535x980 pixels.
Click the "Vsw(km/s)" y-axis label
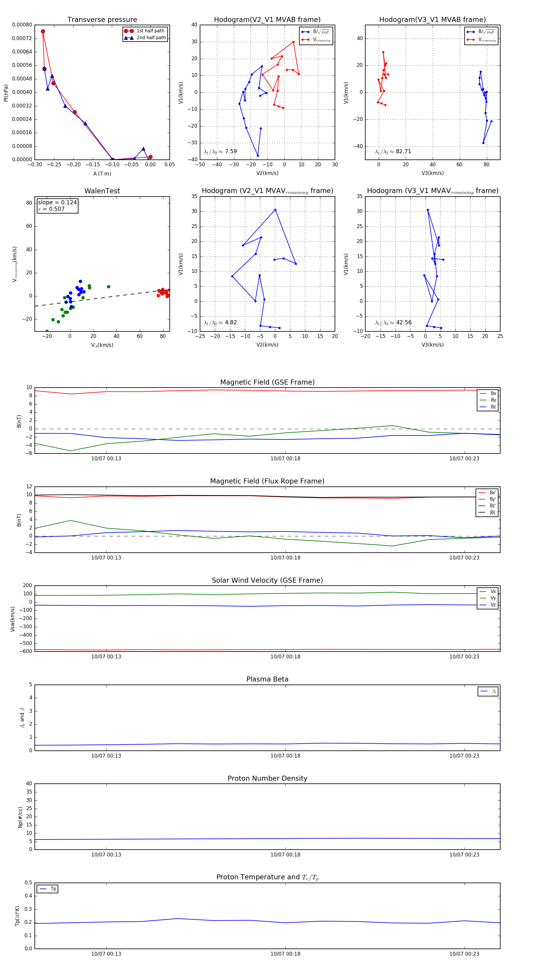(x=12, y=619)
